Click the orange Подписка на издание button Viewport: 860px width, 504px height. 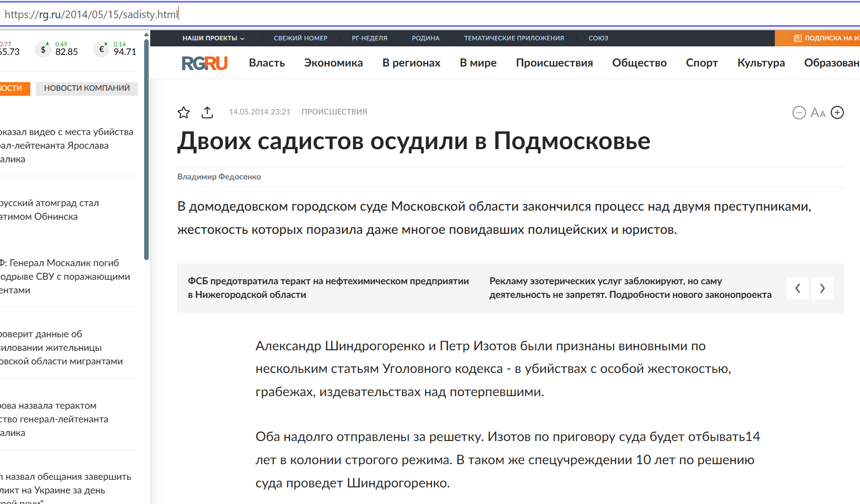tap(817, 38)
